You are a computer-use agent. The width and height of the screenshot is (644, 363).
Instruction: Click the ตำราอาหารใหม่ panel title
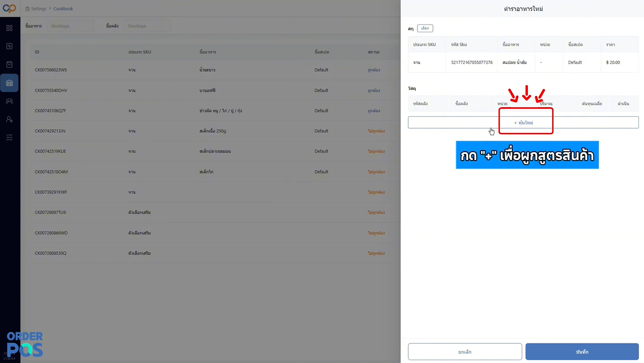tap(523, 9)
